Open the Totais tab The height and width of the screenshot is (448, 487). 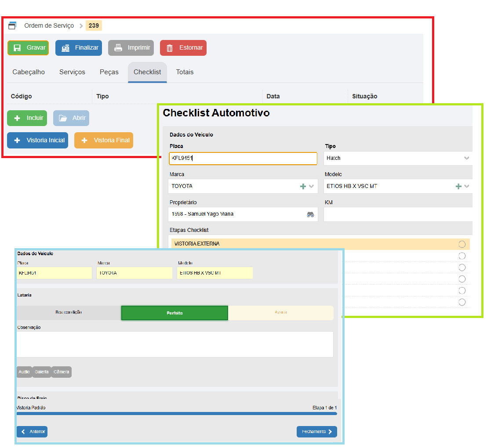[x=185, y=72]
